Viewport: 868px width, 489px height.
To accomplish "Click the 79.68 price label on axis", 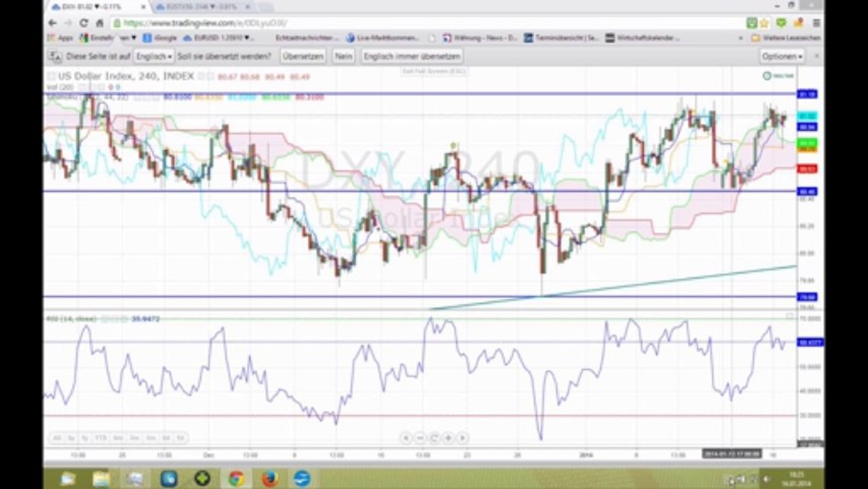I will (807, 297).
